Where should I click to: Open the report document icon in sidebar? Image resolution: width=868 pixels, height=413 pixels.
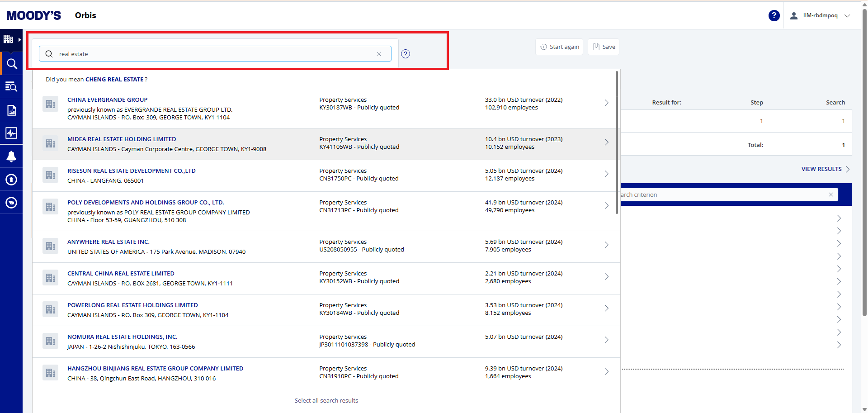click(11, 110)
